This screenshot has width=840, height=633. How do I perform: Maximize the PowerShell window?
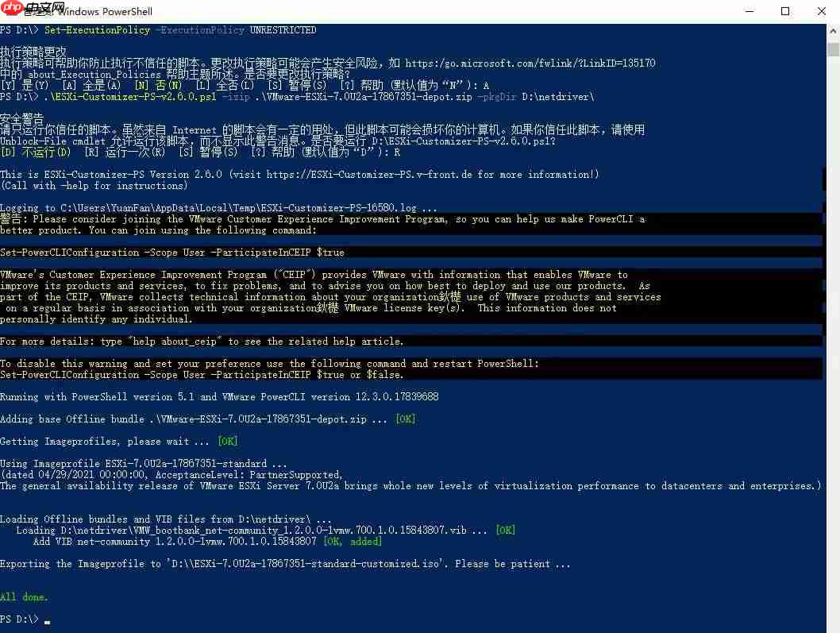(785, 11)
